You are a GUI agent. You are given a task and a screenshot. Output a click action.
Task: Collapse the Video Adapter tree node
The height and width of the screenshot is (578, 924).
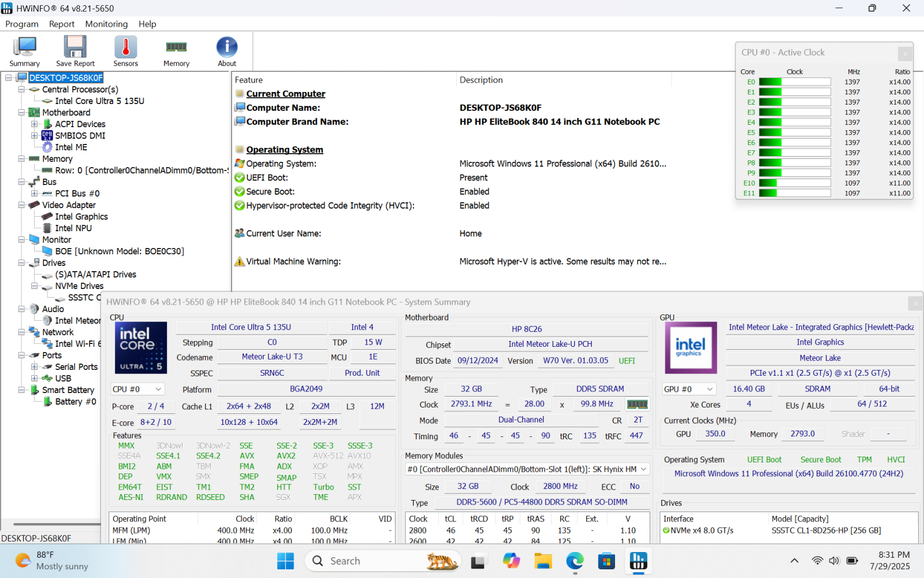click(21, 205)
